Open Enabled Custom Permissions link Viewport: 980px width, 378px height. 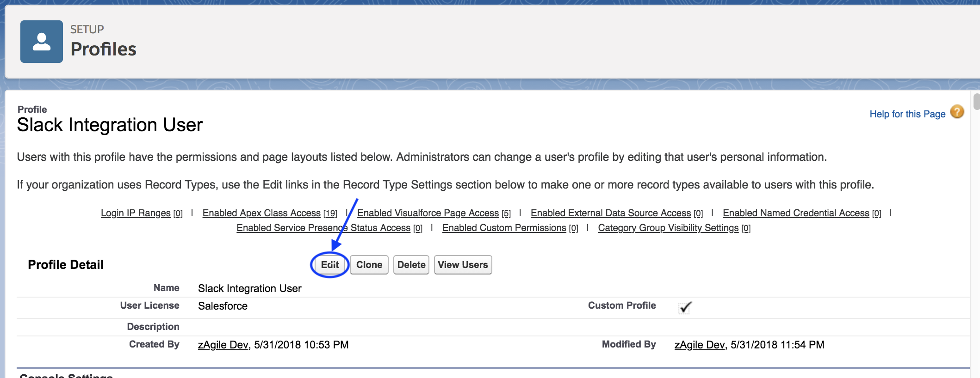[x=504, y=228]
